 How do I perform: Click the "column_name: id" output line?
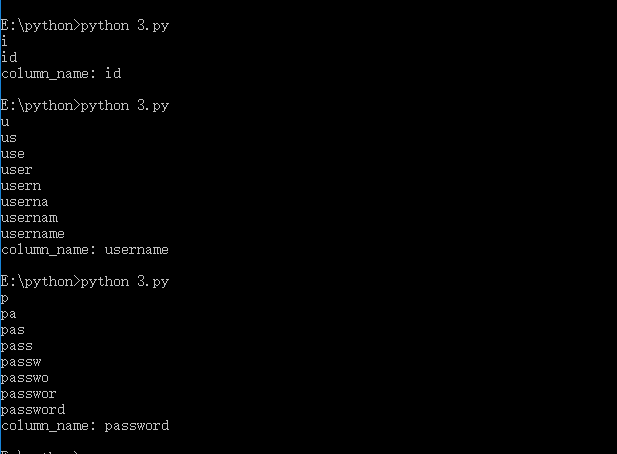tap(61, 73)
